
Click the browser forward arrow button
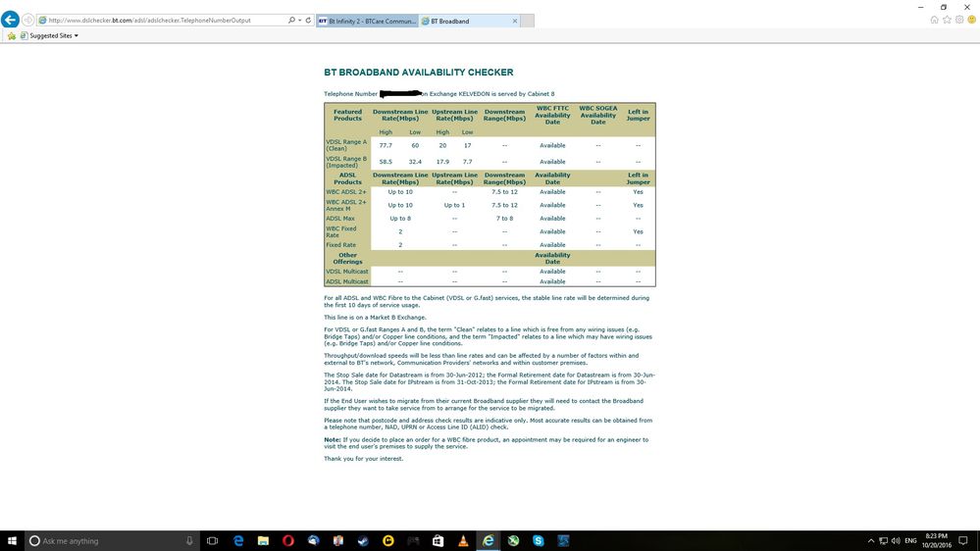[x=28, y=20]
